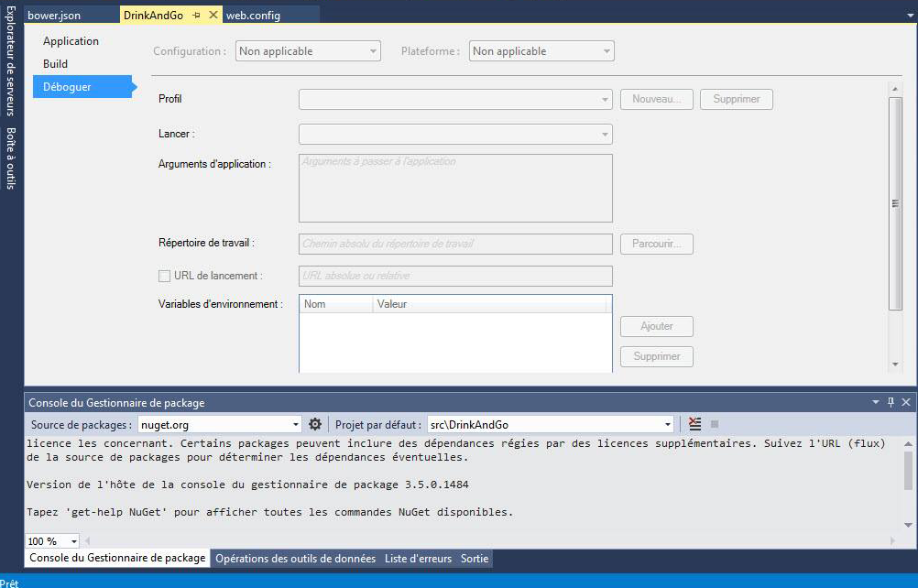The width and height of the screenshot is (918, 588).
Task: Open the document tab overflow list
Action: 911,16
